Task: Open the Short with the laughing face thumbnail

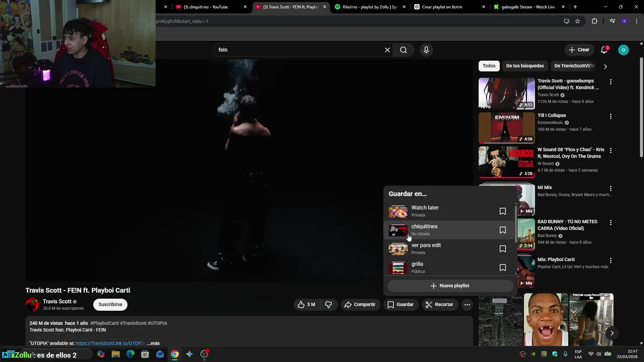Action: pyautogui.click(x=546, y=320)
